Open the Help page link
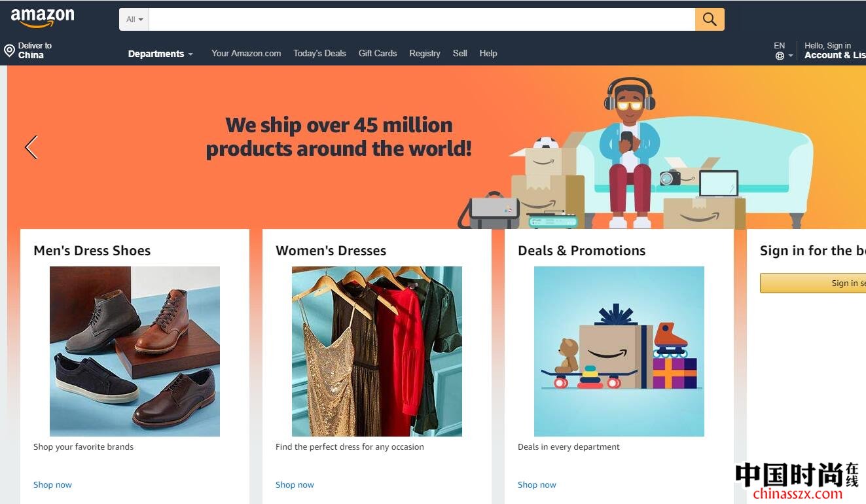866x504 pixels. click(488, 54)
